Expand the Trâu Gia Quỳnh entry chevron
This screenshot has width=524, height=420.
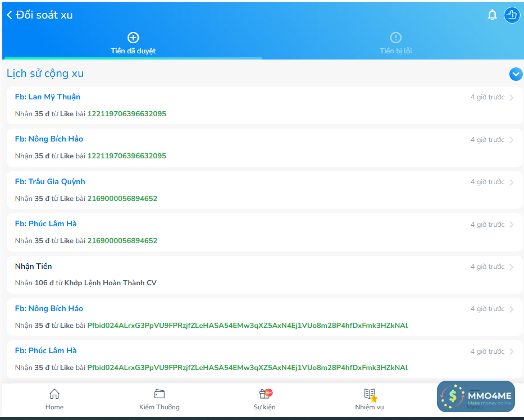pos(512,182)
